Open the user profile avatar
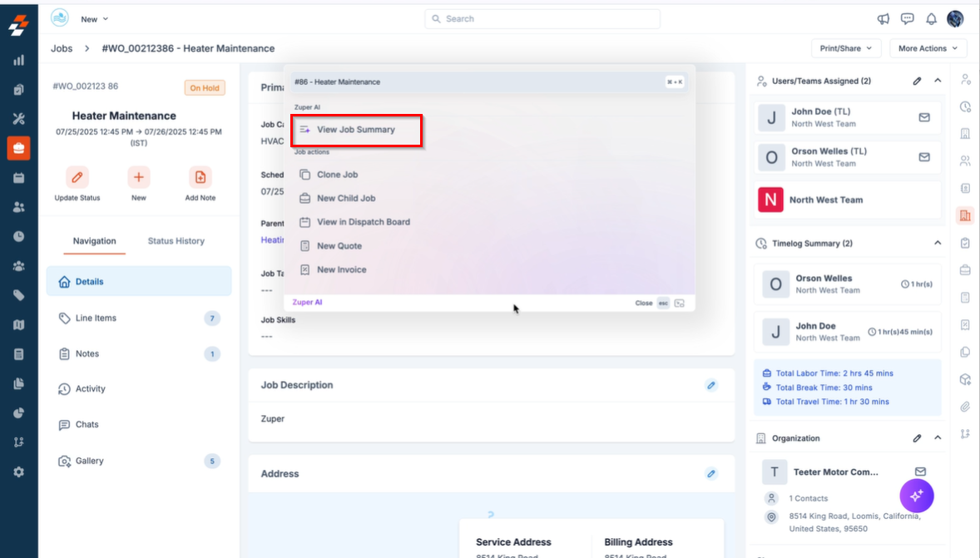The image size is (980, 558). click(955, 19)
